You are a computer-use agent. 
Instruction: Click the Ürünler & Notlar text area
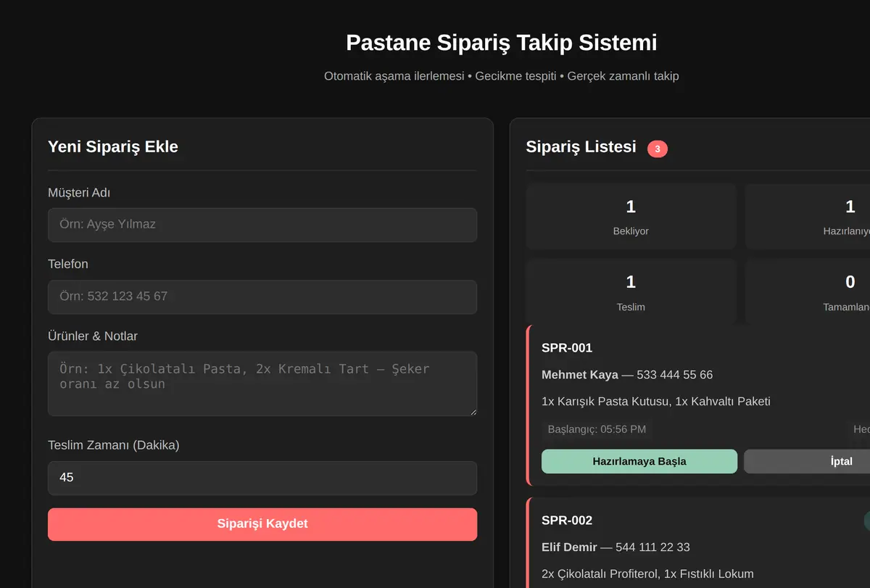pyautogui.click(x=262, y=384)
